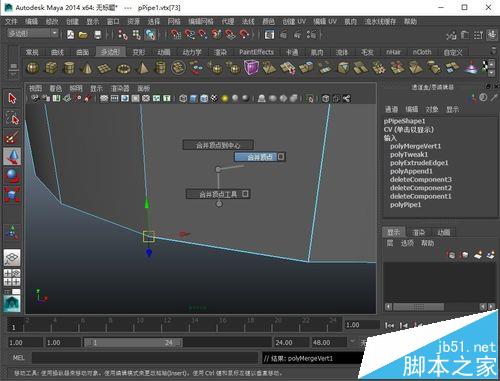Enable textured checker display icon
500x381 pixels.
215,98
